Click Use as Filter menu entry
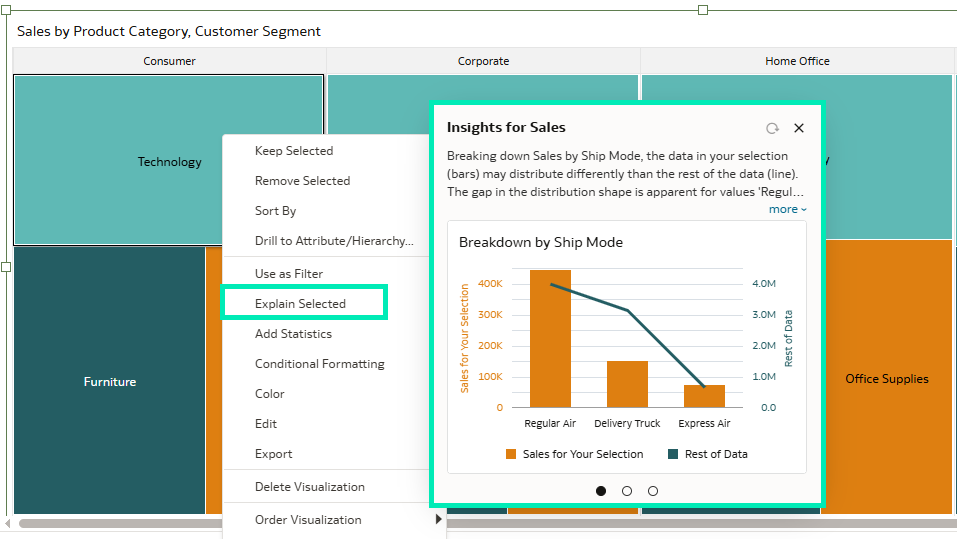The width and height of the screenshot is (957, 539). click(x=289, y=274)
